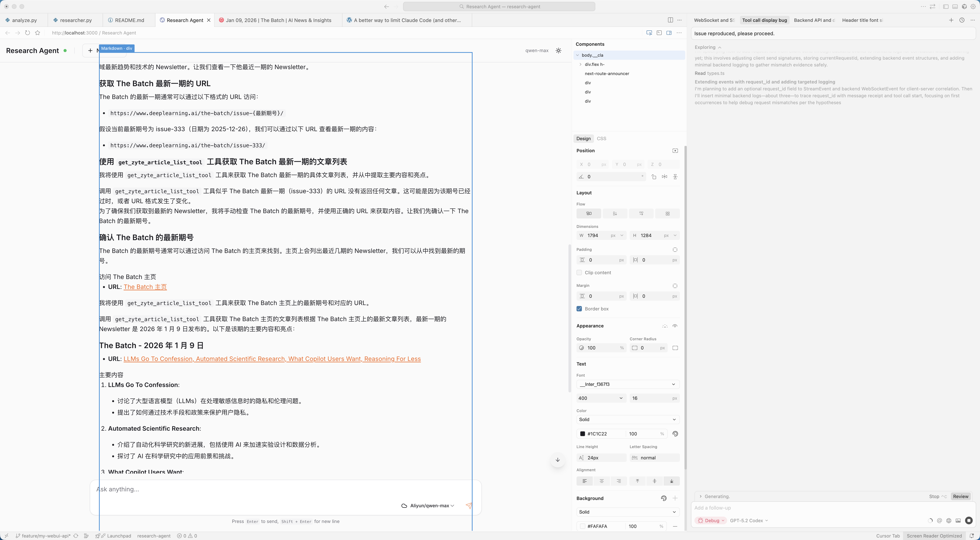Click the #1C1C22 text color swatch
980x540 pixels.
coord(582,434)
